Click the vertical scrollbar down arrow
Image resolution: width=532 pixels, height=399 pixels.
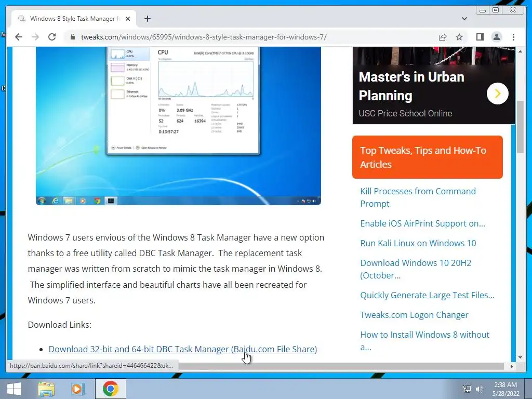pos(520,357)
